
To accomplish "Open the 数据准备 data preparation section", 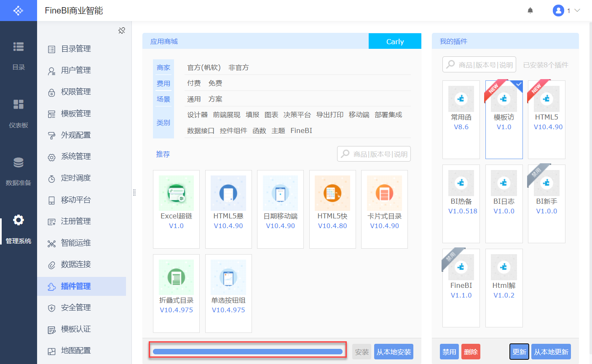I will coord(19,171).
